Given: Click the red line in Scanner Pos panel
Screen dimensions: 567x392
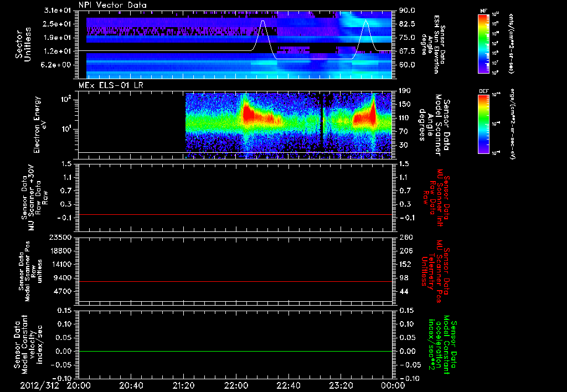Looking at the screenshot, I should (x=235, y=281).
